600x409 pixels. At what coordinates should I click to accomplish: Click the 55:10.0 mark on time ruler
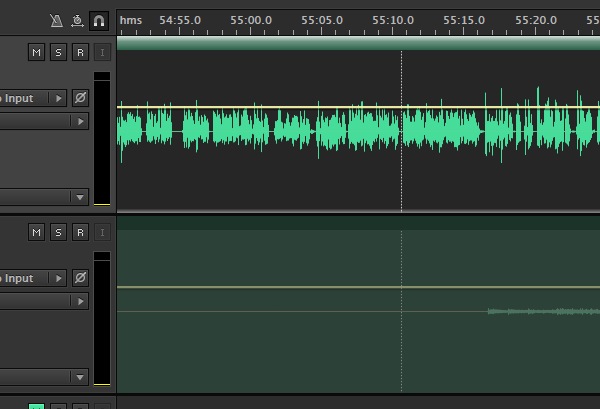click(393, 20)
